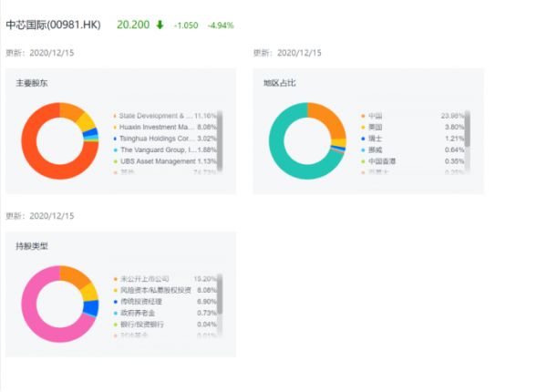Select State Development legend entry

155,117
